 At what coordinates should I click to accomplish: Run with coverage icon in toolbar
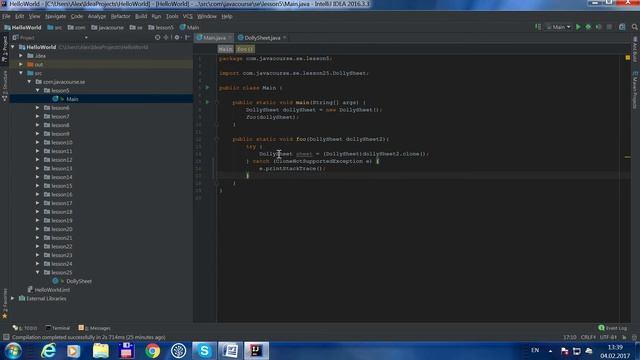[x=599, y=27]
